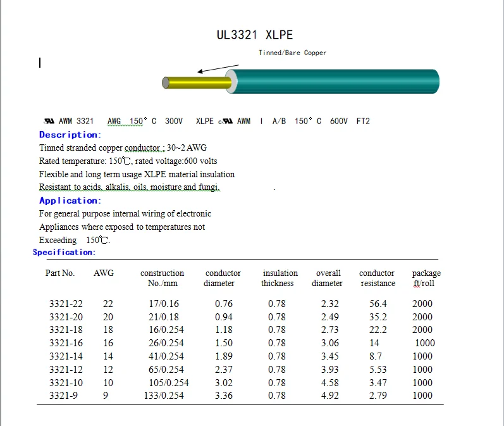Click the 3321-14 part number row
The width and height of the screenshot is (504, 426).
[66, 356]
